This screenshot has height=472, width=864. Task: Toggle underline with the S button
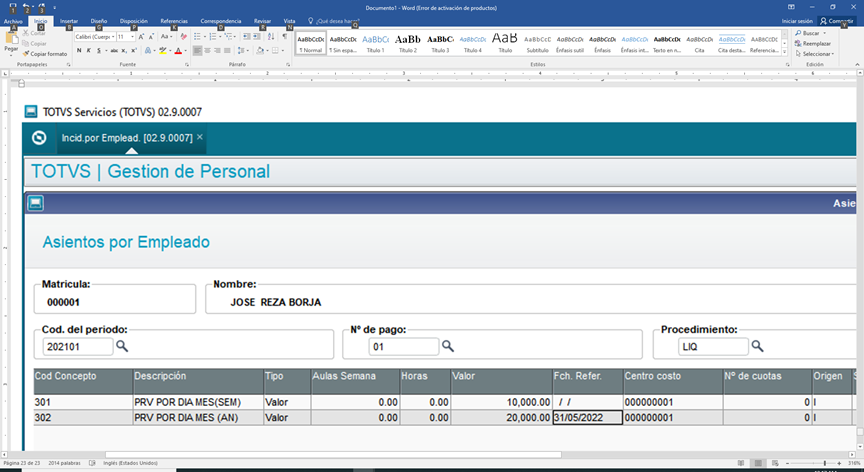tap(99, 51)
